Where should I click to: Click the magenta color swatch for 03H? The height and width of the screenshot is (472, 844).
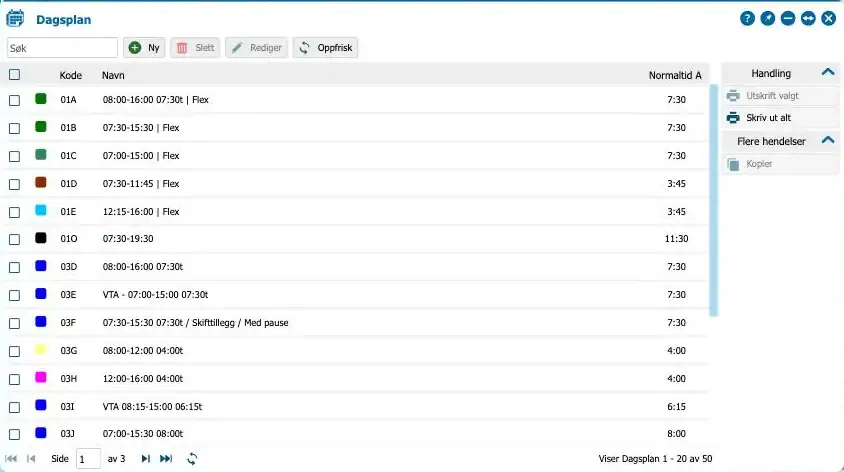(x=41, y=377)
